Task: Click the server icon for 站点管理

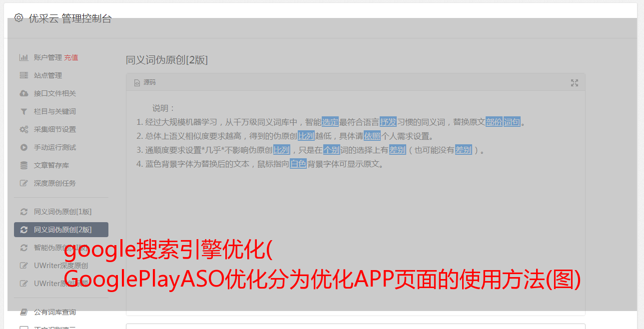Action: point(23,75)
